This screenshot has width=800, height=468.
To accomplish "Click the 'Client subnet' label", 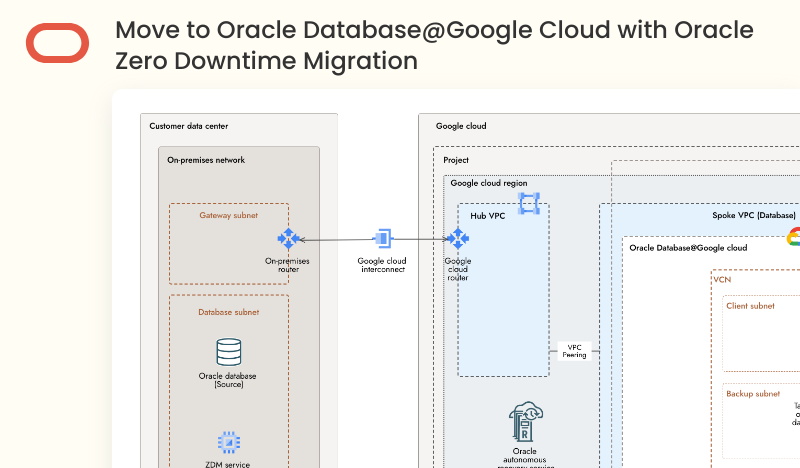I will [751, 306].
